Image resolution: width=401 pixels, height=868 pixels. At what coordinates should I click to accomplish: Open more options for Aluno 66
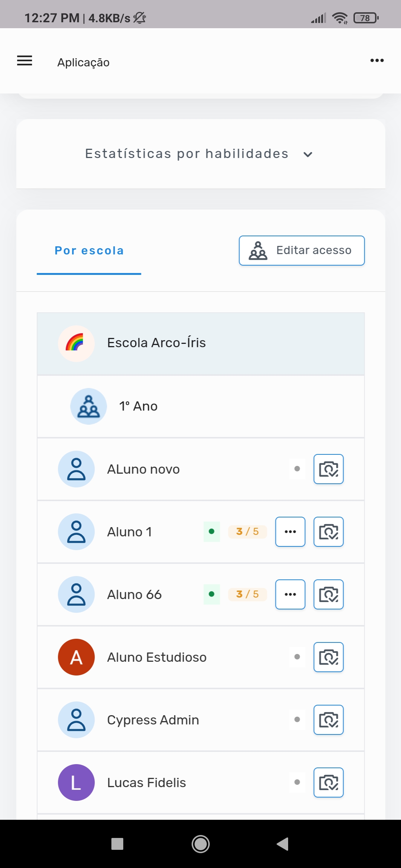click(x=290, y=594)
